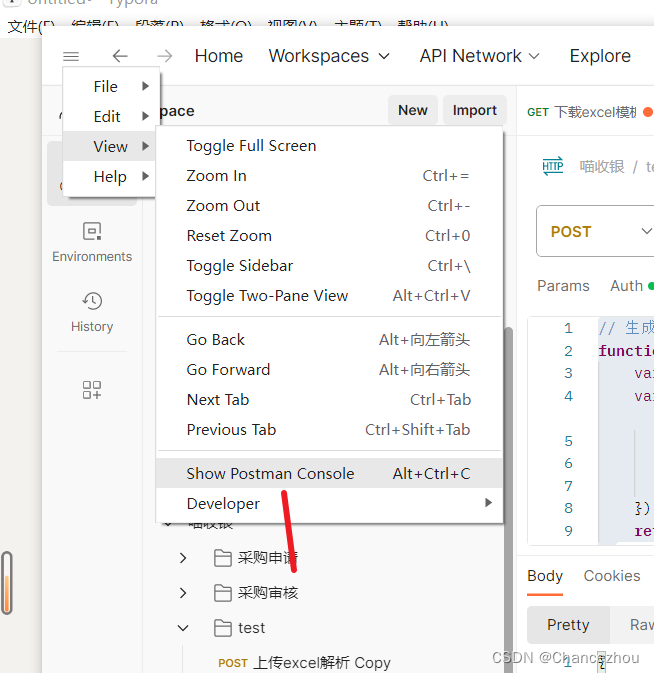Click the Home link
Screen dimensions: 654x673
[x=219, y=56]
